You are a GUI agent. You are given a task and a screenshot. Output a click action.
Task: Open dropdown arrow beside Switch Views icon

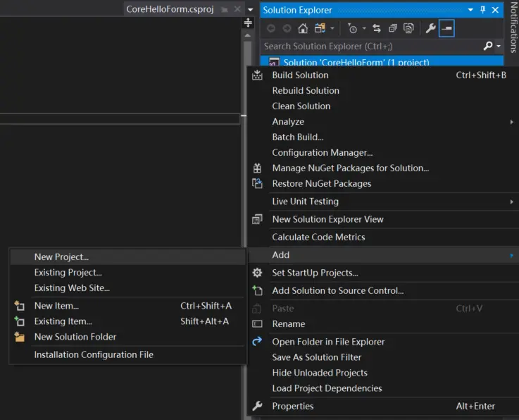(332, 28)
